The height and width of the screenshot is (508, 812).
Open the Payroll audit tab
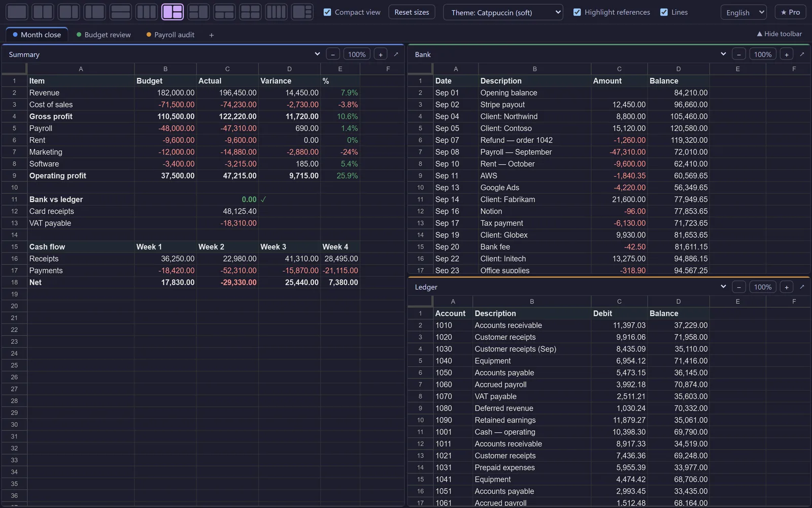[171, 35]
